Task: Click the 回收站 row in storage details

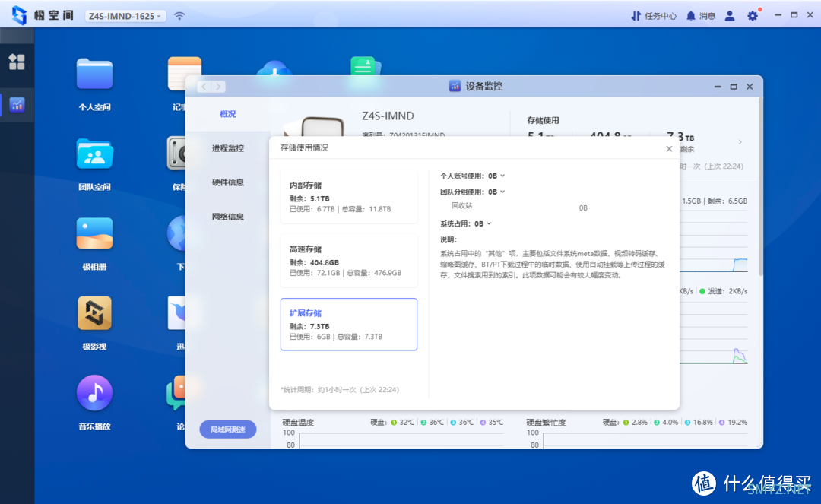Action: [x=518, y=207]
